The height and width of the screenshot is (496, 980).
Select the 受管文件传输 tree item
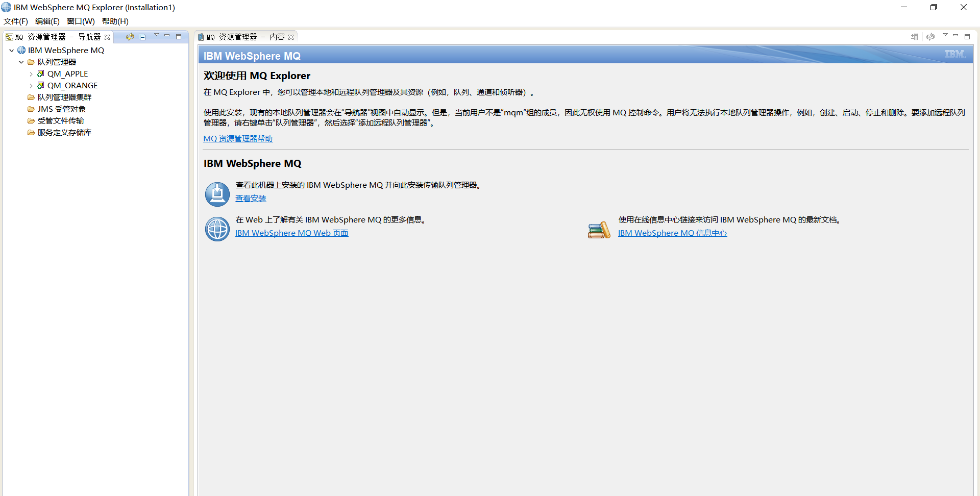tap(61, 121)
